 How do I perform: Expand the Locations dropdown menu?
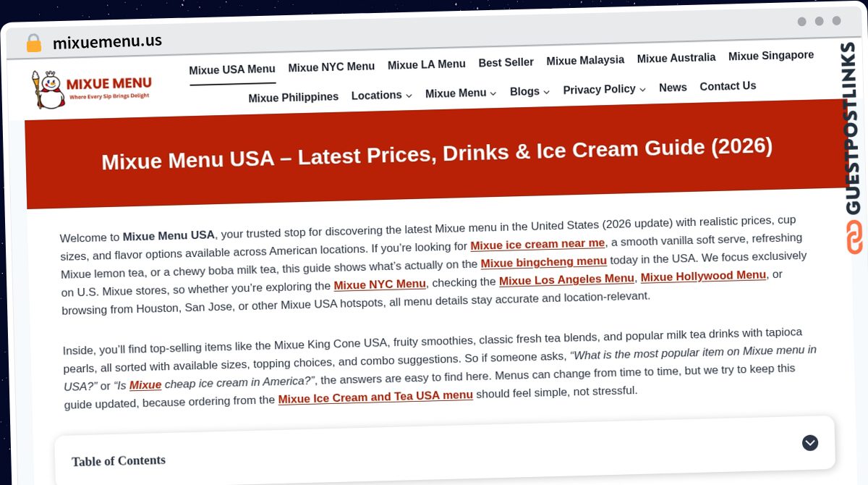coord(382,95)
